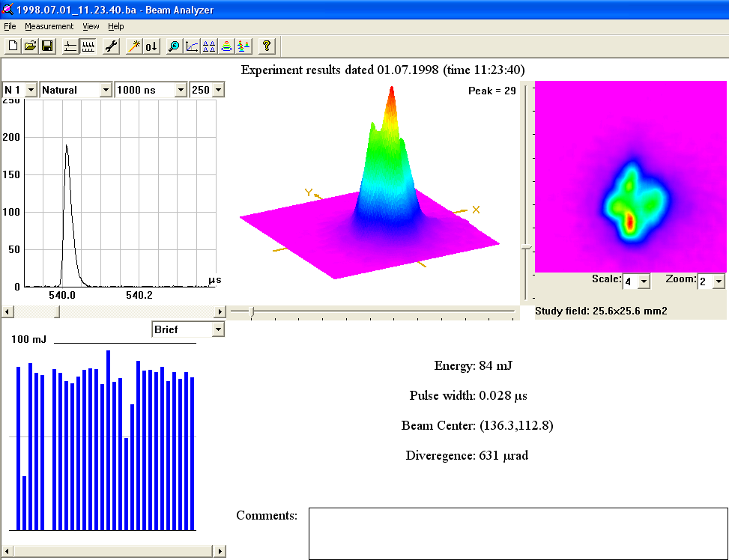This screenshot has height=560, width=729.
Task: Open help with the question mark icon
Action: click(267, 46)
